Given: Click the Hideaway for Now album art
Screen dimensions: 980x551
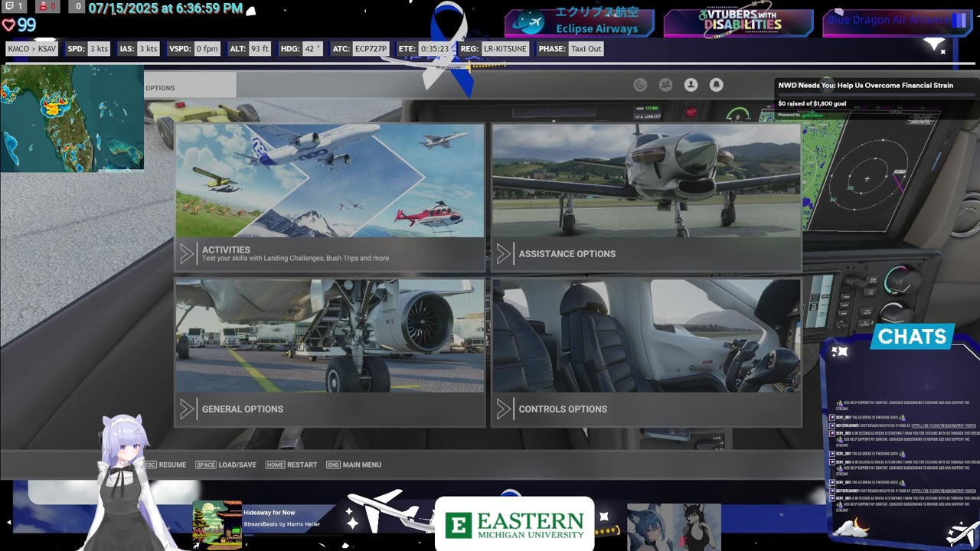Looking at the screenshot, I should click(217, 525).
